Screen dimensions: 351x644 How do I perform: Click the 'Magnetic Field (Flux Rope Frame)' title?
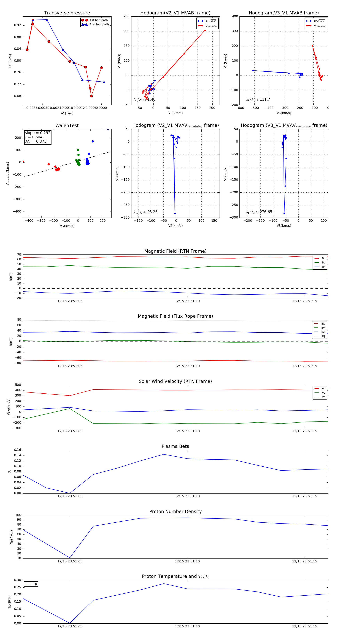pyautogui.click(x=175, y=316)
